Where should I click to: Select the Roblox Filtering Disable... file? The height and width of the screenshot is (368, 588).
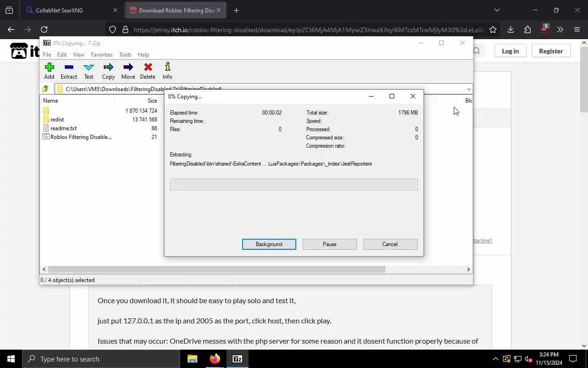click(x=81, y=137)
